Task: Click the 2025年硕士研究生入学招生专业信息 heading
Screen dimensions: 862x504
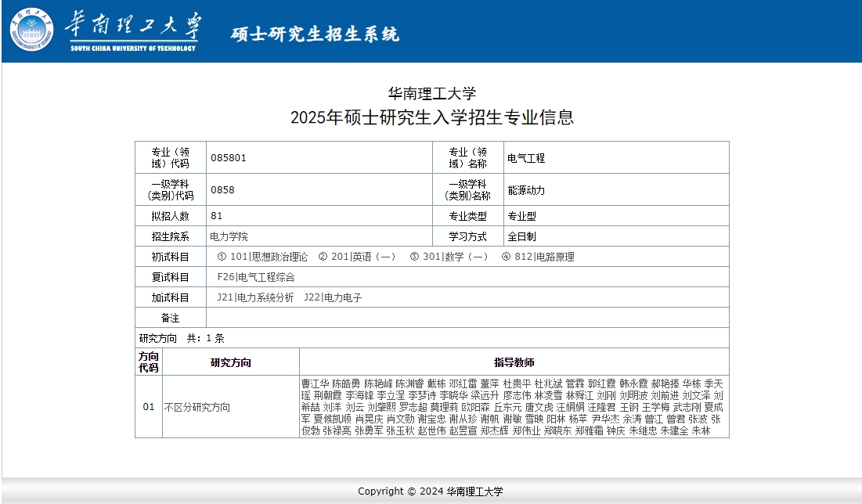Action: coord(431,117)
